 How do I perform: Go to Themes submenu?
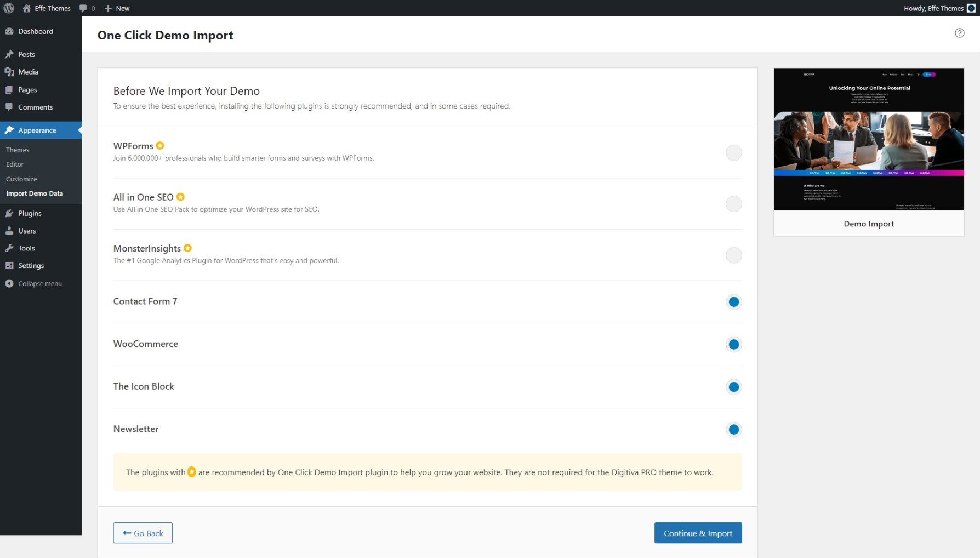18,150
